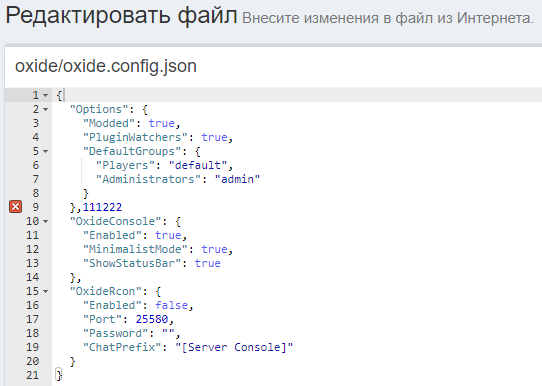The height and width of the screenshot is (386, 542).
Task: Click the "Enabled" key on line 11
Action: (x=112, y=235)
